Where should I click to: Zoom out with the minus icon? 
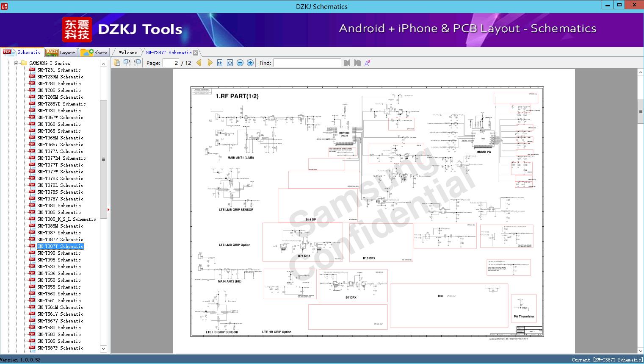click(240, 63)
